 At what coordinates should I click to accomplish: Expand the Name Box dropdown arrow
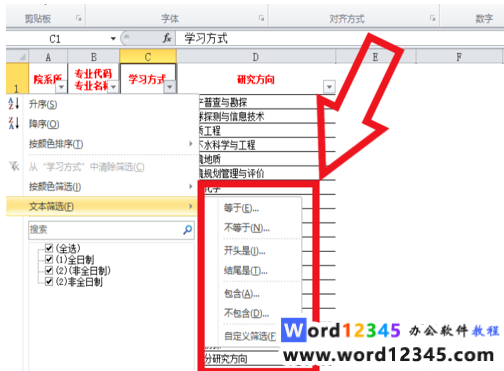coord(113,39)
